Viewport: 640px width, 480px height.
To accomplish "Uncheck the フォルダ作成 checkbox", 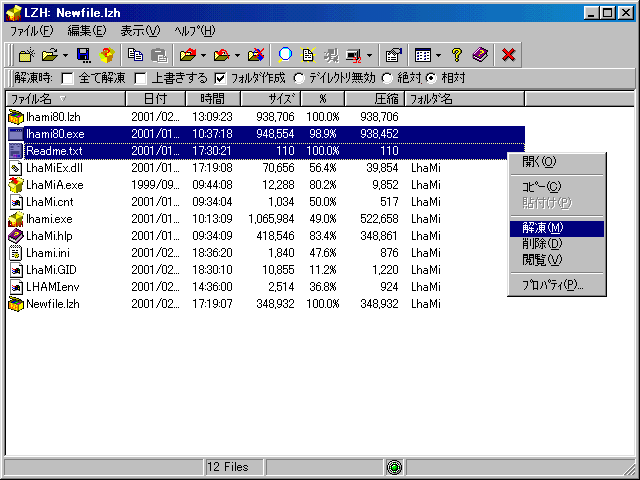I will [220, 78].
